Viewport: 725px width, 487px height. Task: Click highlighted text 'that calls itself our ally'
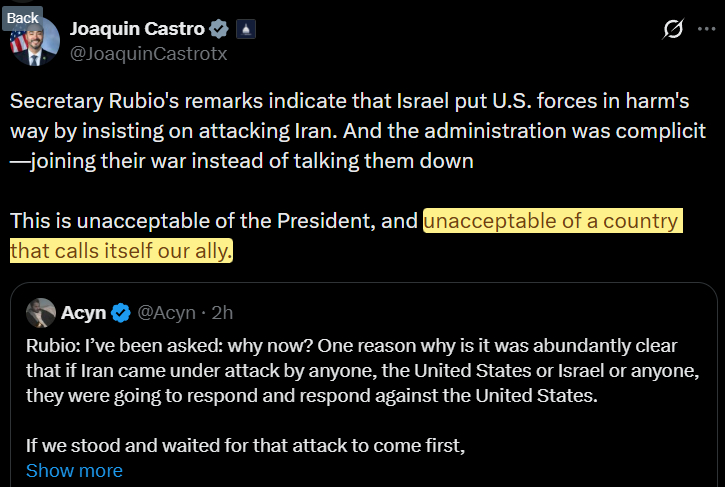pyautogui.click(x=120, y=250)
